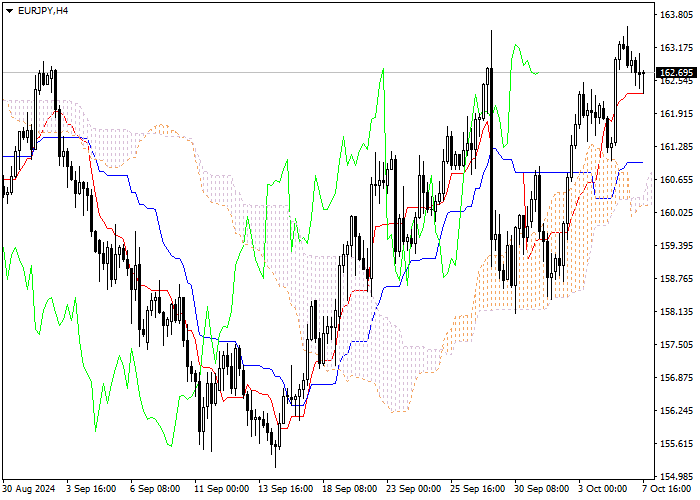Select the EURJPY,H4 symbol title
This screenshot has width=700, height=500.
coord(43,11)
